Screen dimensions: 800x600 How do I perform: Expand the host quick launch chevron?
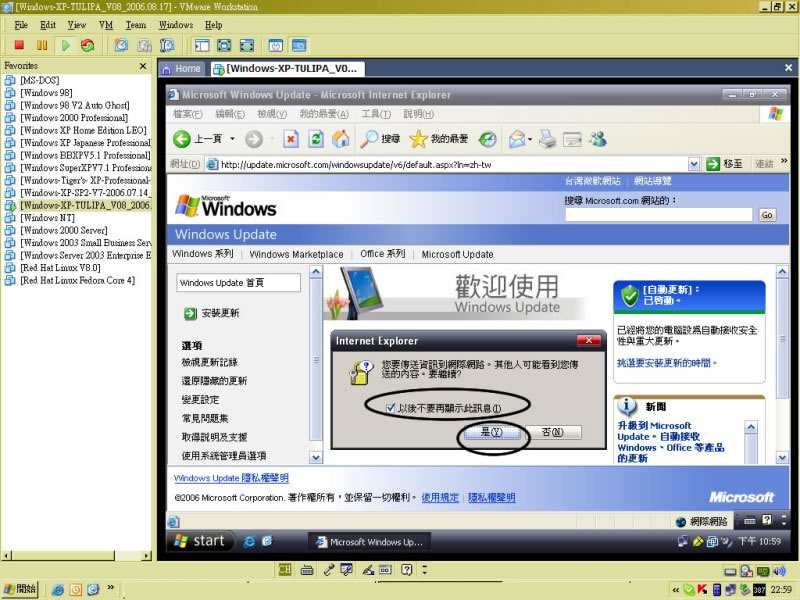click(110, 587)
